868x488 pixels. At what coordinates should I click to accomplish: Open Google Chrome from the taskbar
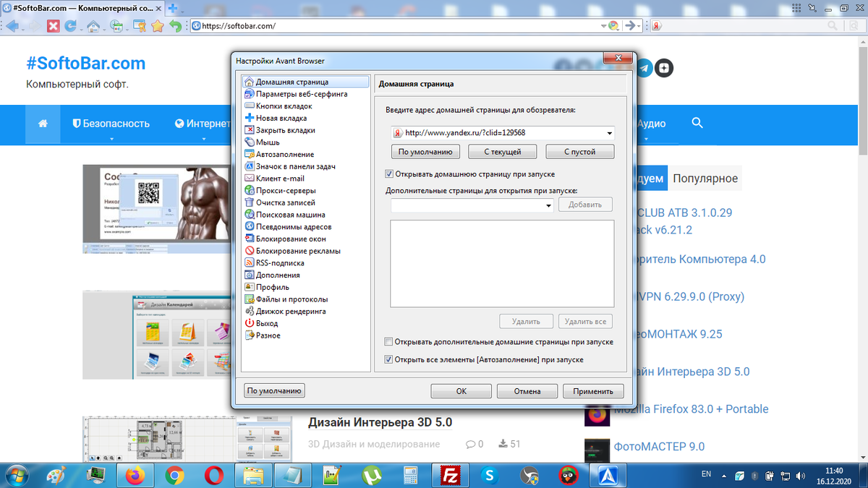[x=174, y=475]
